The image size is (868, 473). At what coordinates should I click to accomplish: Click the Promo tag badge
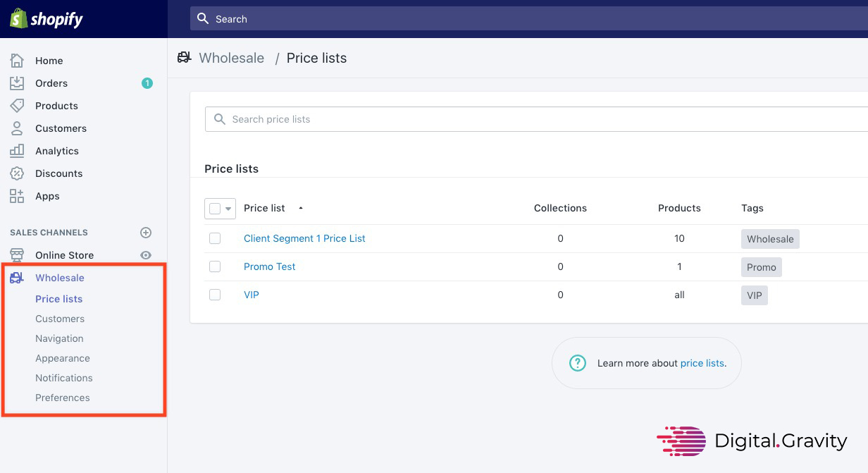(x=762, y=267)
